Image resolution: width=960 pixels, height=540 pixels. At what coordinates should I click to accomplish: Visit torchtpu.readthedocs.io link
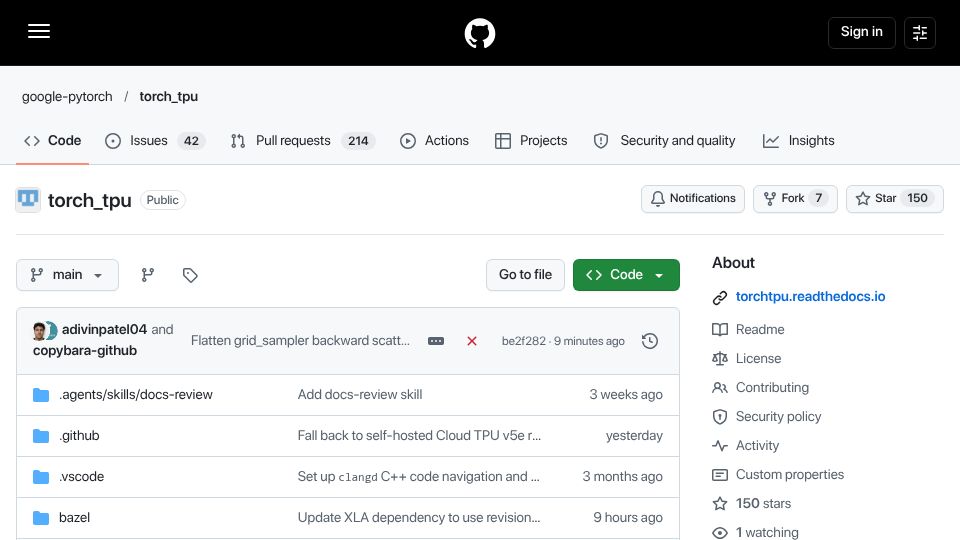click(x=810, y=297)
